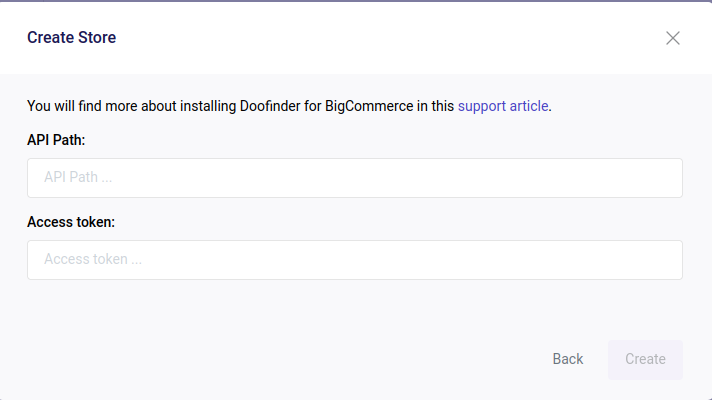
Task: Click the Create Store dialog title
Action: pyautogui.click(x=71, y=38)
